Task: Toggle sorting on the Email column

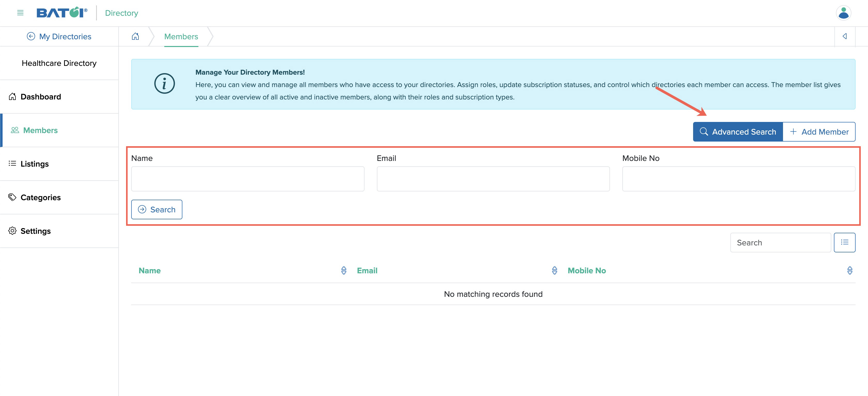Action: coord(554,270)
